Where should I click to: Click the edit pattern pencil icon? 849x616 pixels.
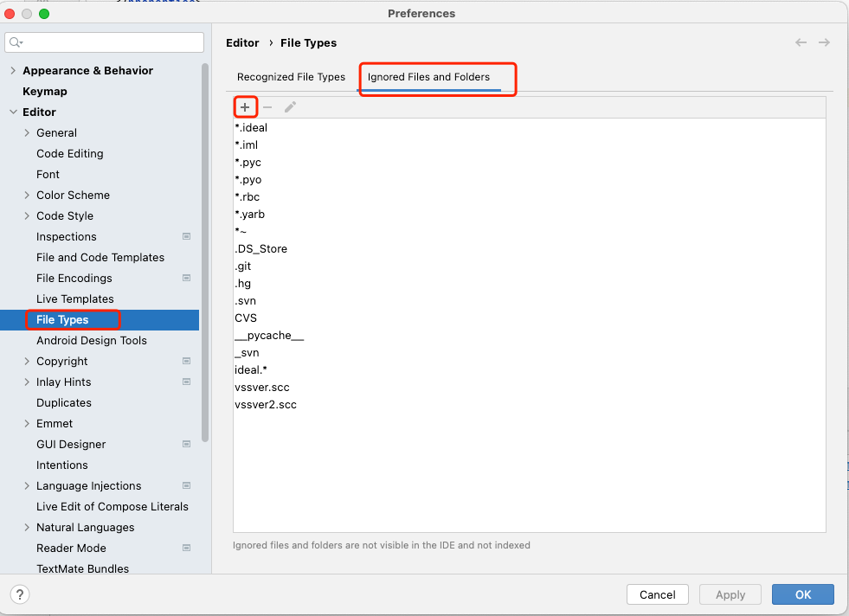tap(290, 107)
